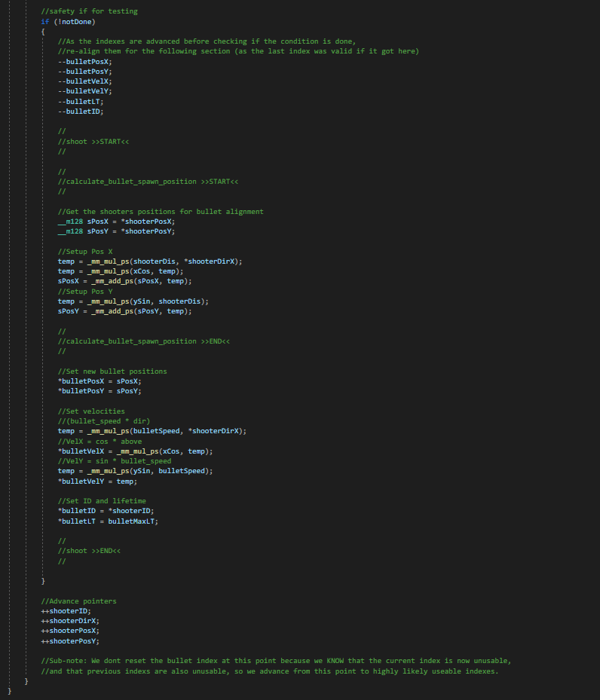600x700 pixels.
Task: Click the "//shoot >>END<<" comment
Action: 89,551
